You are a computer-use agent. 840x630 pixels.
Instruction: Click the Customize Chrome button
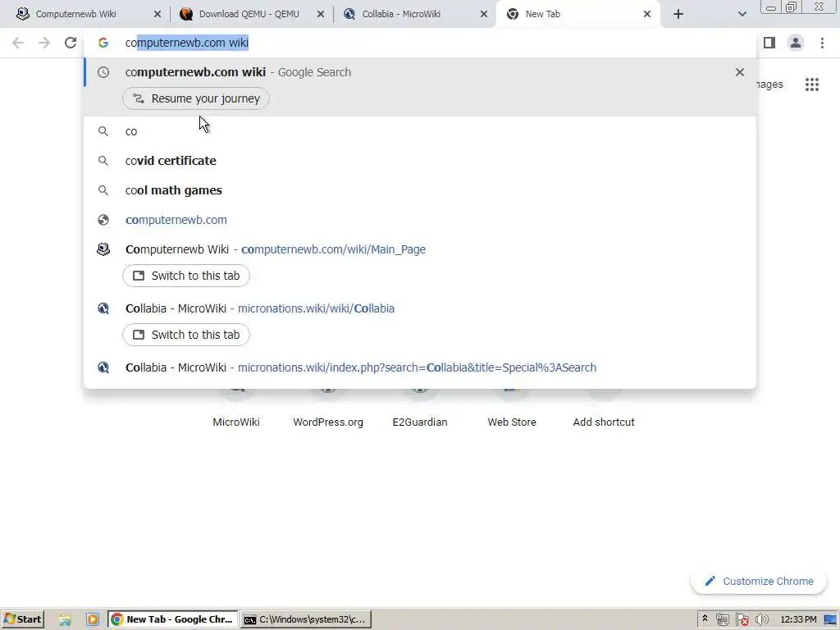coord(759,582)
